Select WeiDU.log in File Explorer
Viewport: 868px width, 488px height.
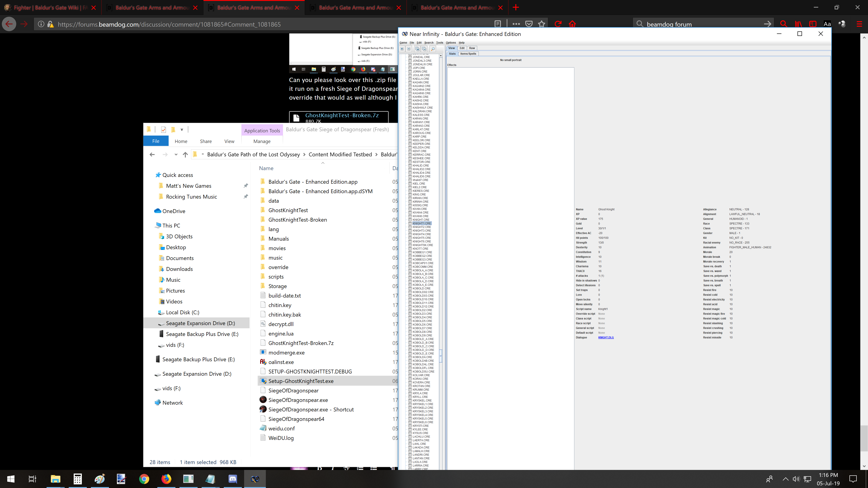(281, 438)
